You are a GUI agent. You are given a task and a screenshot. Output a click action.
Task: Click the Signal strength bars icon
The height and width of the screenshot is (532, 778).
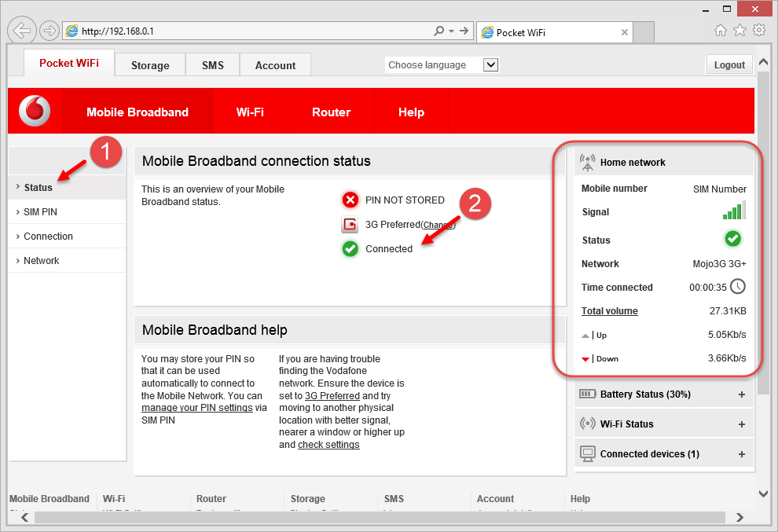coord(734,211)
